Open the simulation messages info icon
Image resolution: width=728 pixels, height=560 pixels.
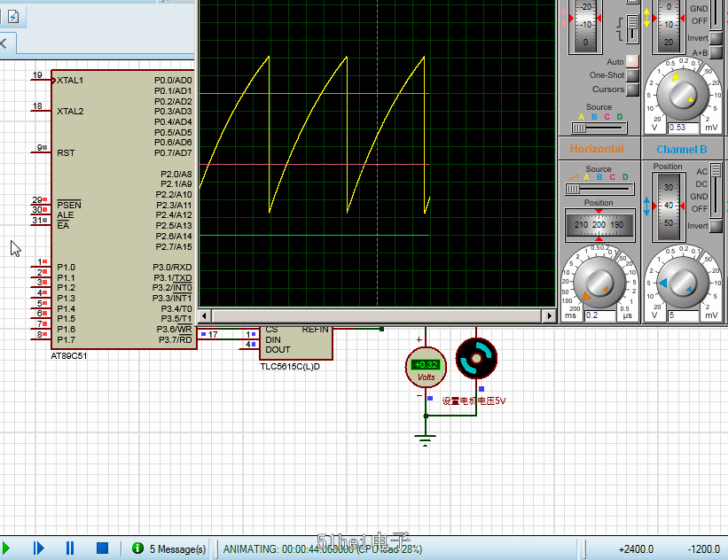click(137, 548)
